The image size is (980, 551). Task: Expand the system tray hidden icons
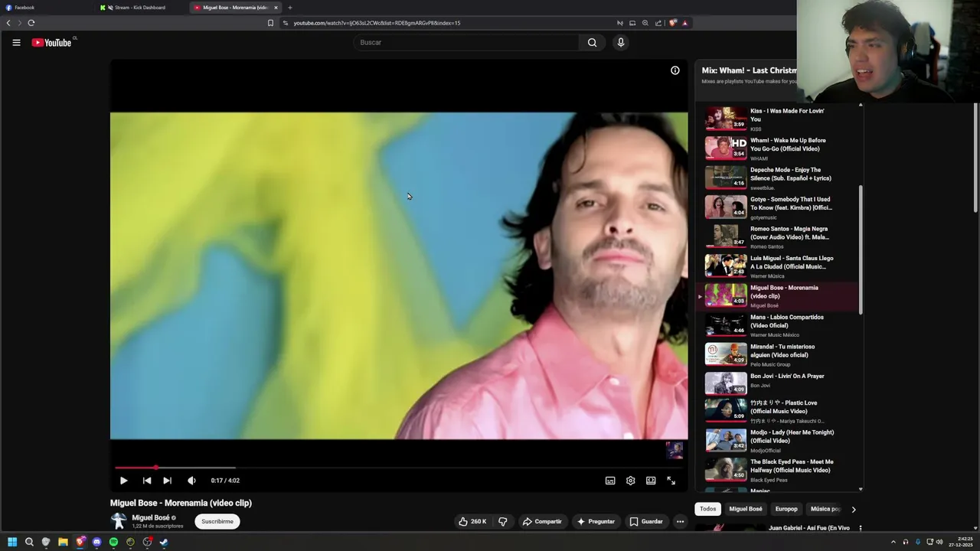pos(893,542)
